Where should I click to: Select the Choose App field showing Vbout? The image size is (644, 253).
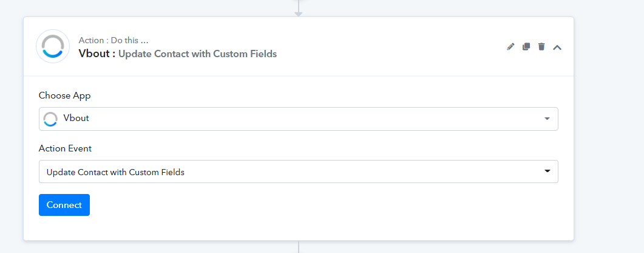click(298, 119)
